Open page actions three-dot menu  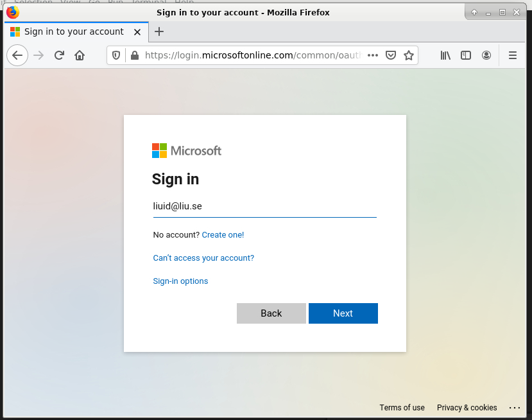tap(373, 55)
